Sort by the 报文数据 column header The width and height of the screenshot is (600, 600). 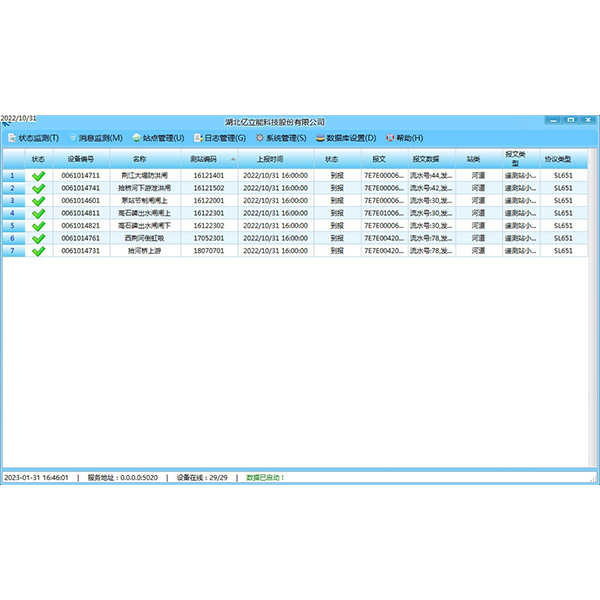pyautogui.click(x=432, y=159)
